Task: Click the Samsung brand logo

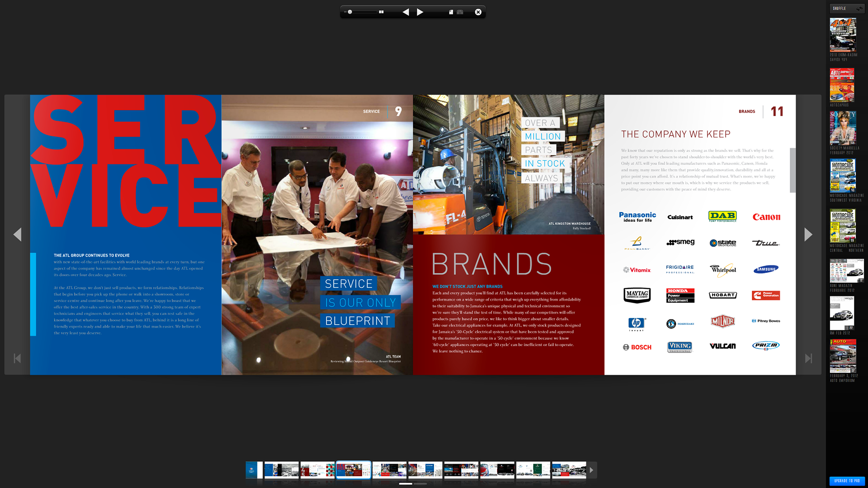Action: point(766,269)
